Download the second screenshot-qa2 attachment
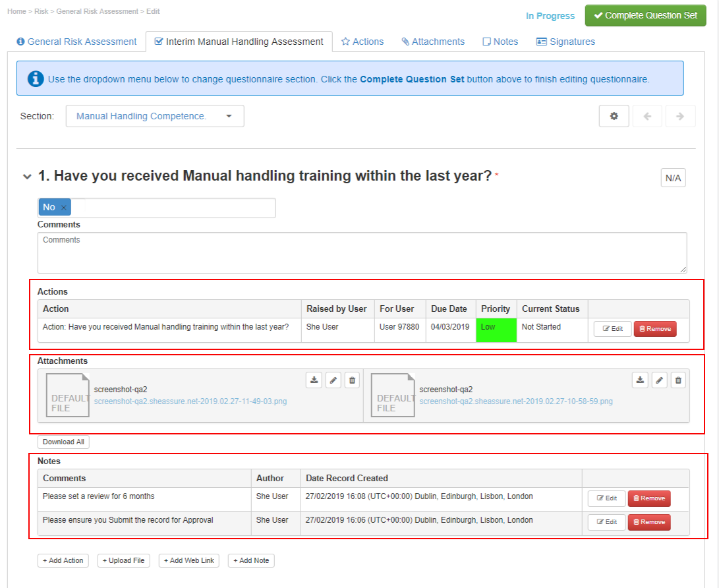 pyautogui.click(x=640, y=380)
